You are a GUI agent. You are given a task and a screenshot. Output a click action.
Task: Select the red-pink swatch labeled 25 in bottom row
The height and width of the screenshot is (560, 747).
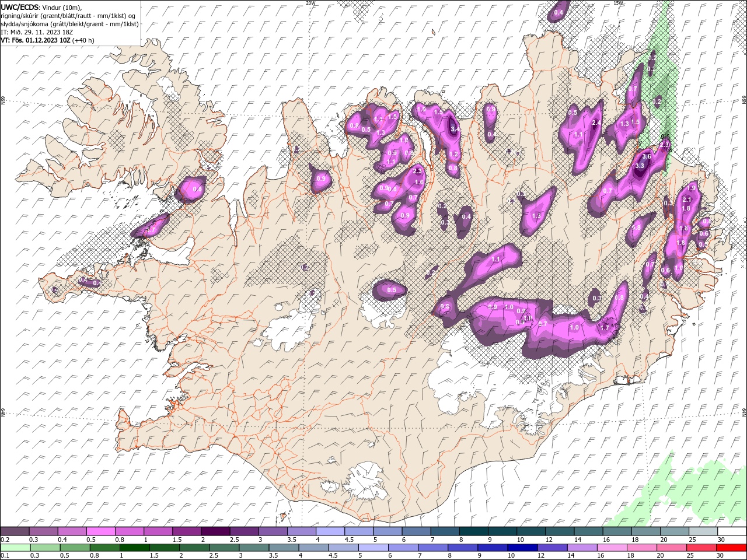(701, 548)
